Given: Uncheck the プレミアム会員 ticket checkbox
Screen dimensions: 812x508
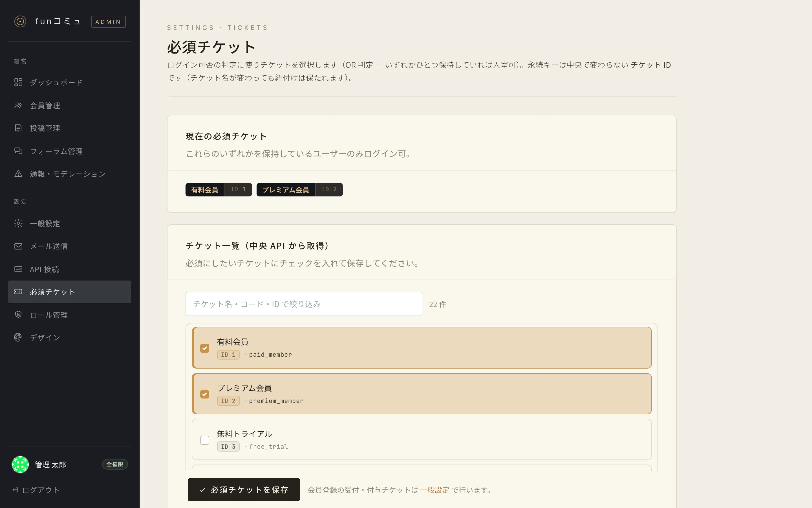Looking at the screenshot, I should pos(205,394).
